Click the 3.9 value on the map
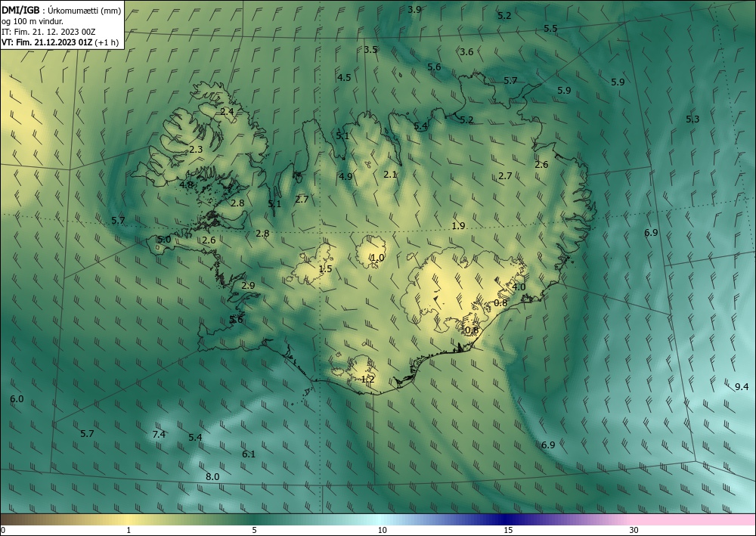Viewport: 756px width, 536px height. 414,9
